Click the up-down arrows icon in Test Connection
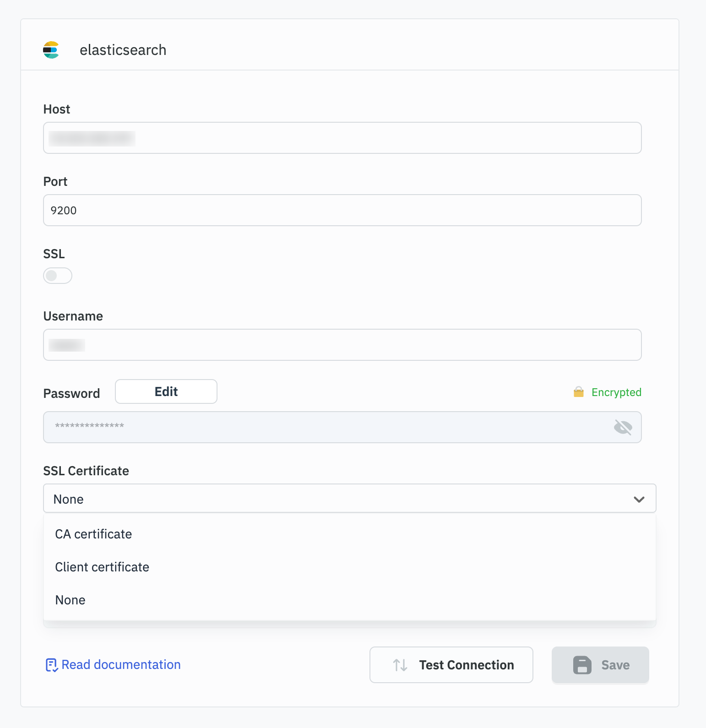The width and height of the screenshot is (706, 728). 400,665
